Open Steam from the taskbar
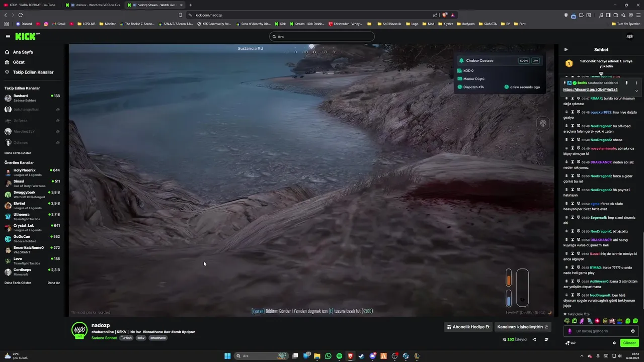Image resolution: width=644 pixels, height=362 pixels. 361,356
